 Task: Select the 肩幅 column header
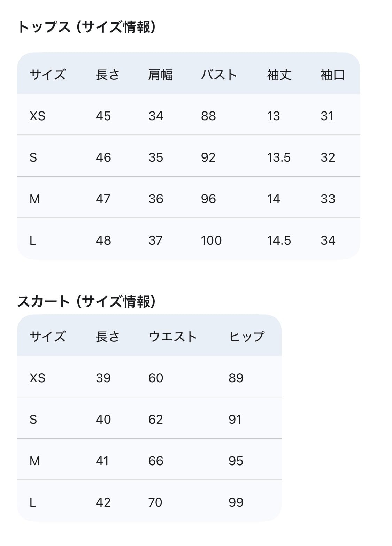pos(160,75)
